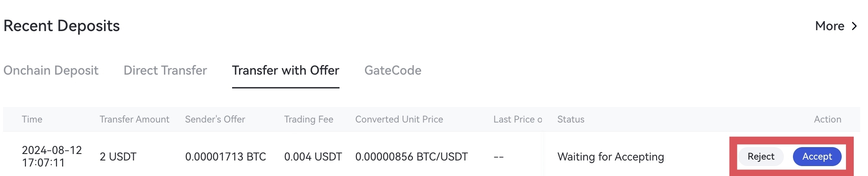868x176 pixels.
Task: Click the chevron arrow beside More
Action: [854, 26]
